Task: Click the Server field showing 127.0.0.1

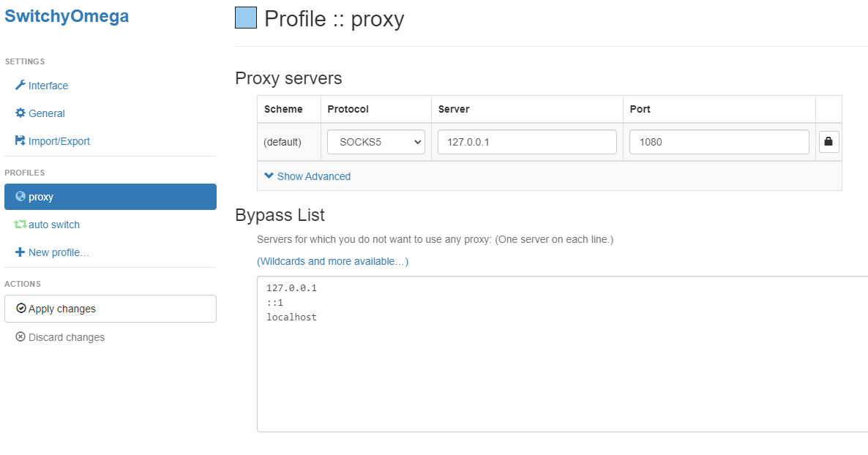Action: (x=526, y=141)
